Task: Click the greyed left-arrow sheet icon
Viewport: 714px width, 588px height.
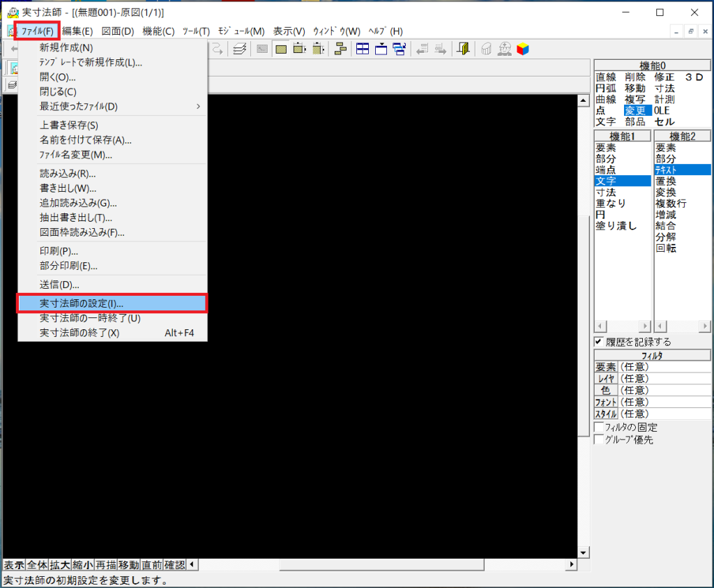Action: (422, 49)
